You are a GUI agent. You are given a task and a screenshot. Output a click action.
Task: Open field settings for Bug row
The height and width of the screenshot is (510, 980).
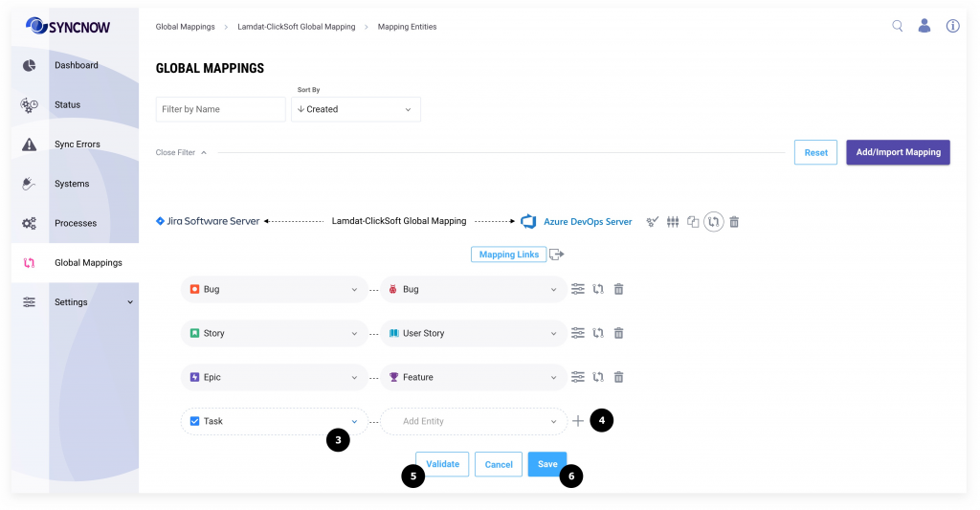(578, 289)
